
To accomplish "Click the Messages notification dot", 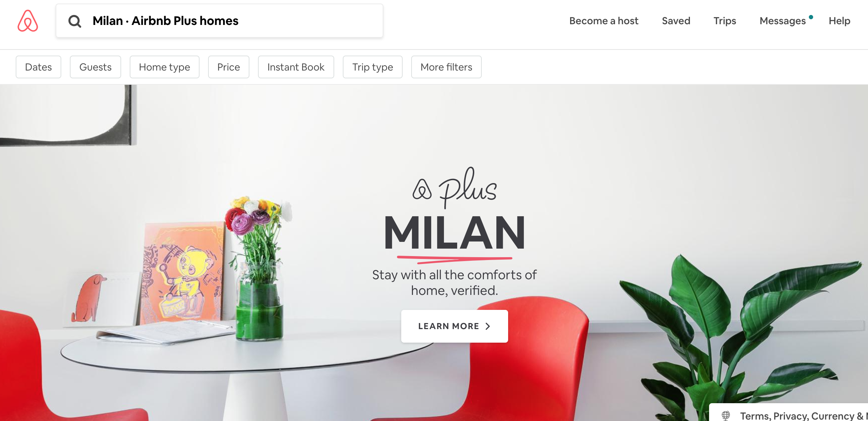I will pos(811,17).
